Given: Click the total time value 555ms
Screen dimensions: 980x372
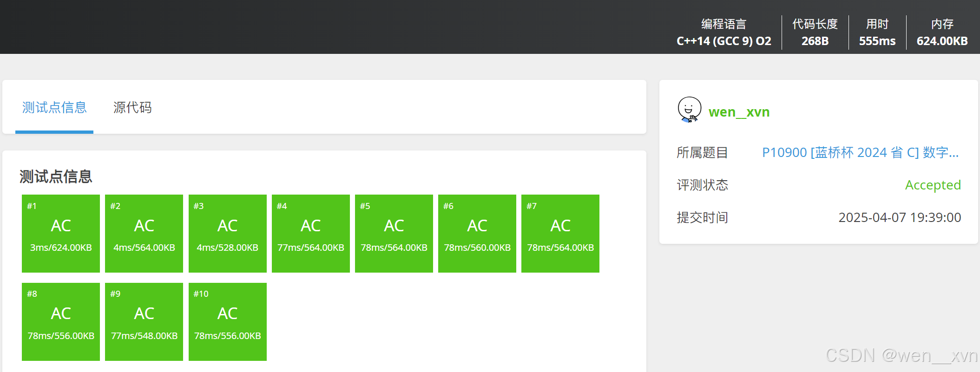Looking at the screenshot, I should [877, 41].
